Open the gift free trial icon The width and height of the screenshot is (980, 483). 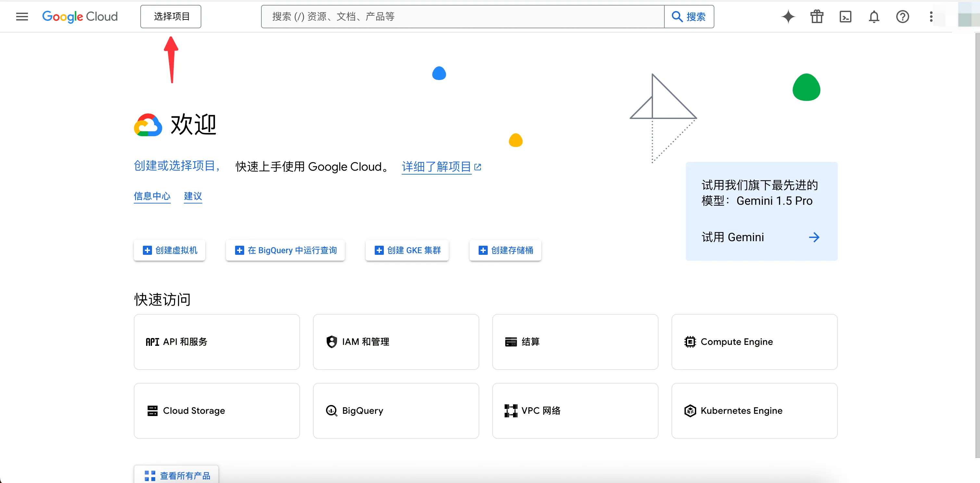click(x=817, y=16)
